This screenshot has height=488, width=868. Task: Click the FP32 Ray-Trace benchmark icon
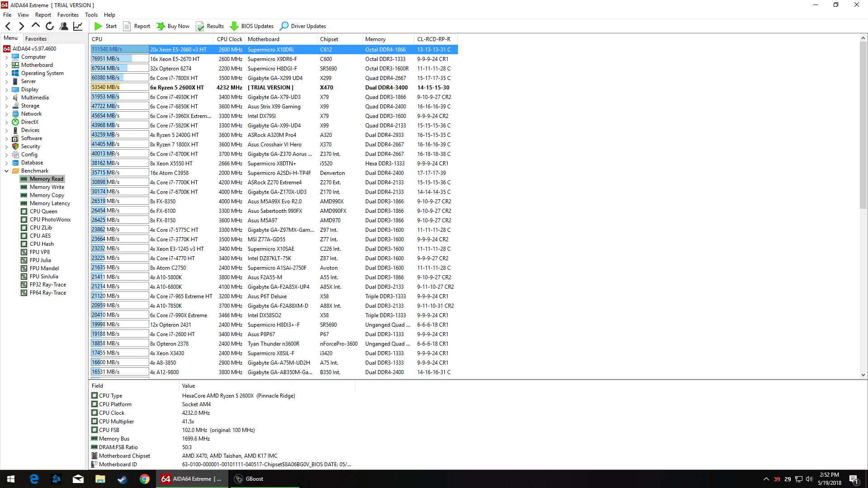pyautogui.click(x=24, y=285)
